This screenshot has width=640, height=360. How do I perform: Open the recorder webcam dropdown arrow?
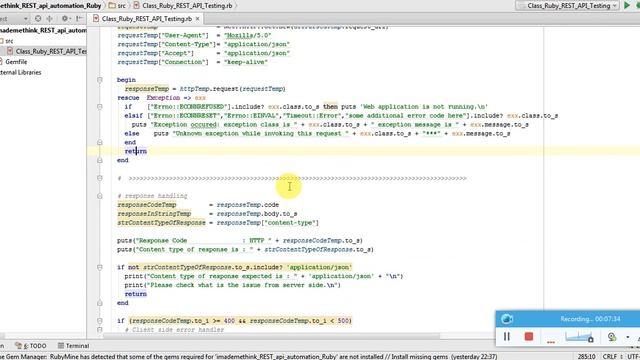click(x=627, y=337)
